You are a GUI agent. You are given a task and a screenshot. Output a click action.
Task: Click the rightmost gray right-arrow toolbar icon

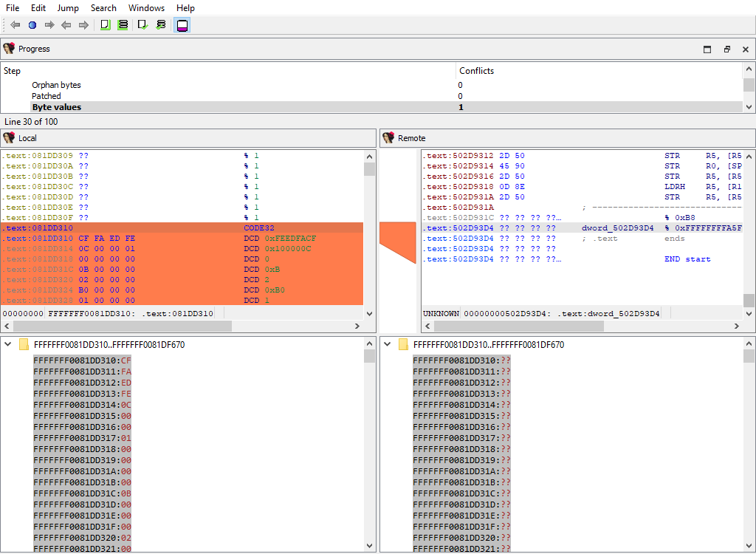(x=83, y=25)
